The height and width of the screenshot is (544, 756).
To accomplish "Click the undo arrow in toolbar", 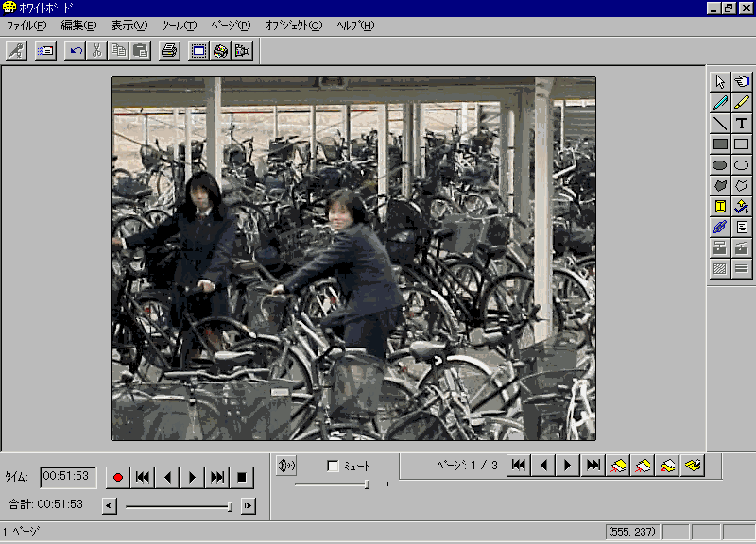I will (x=76, y=51).
